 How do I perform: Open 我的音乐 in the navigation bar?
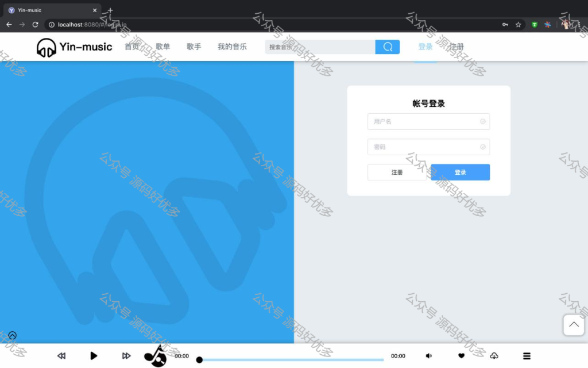[x=232, y=47]
